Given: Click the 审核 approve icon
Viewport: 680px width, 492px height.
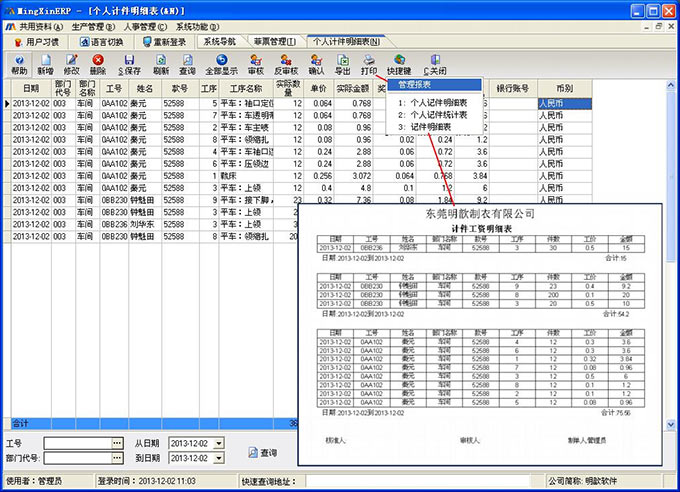Looking at the screenshot, I should [x=256, y=64].
